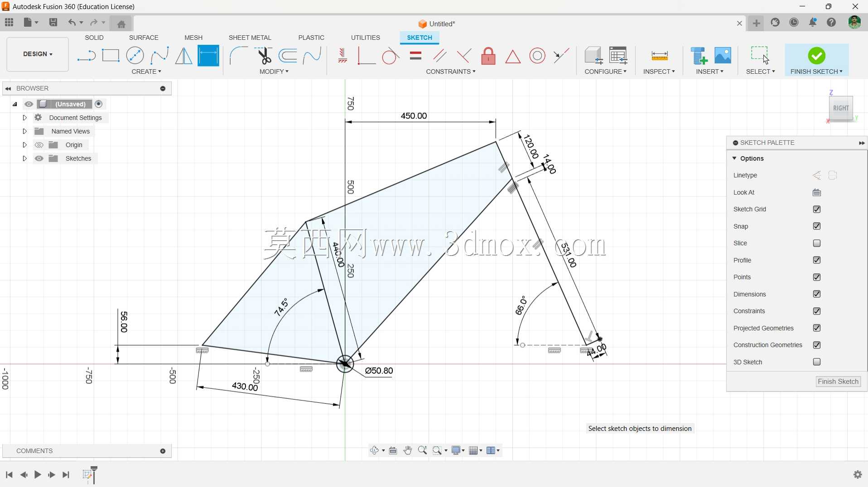Open the Change Parameters table icon
The width and height of the screenshot is (868, 487).
tap(618, 55)
